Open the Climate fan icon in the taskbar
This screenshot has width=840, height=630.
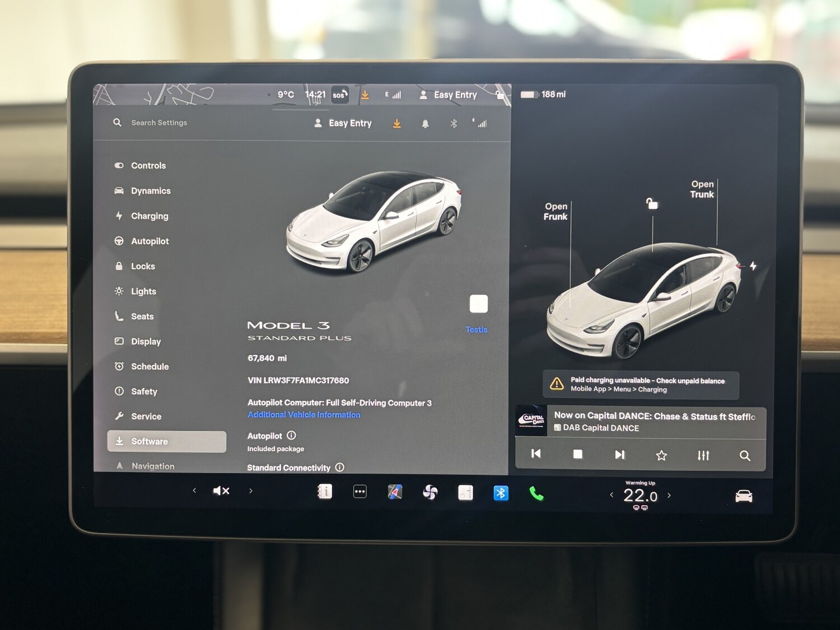coord(430,491)
